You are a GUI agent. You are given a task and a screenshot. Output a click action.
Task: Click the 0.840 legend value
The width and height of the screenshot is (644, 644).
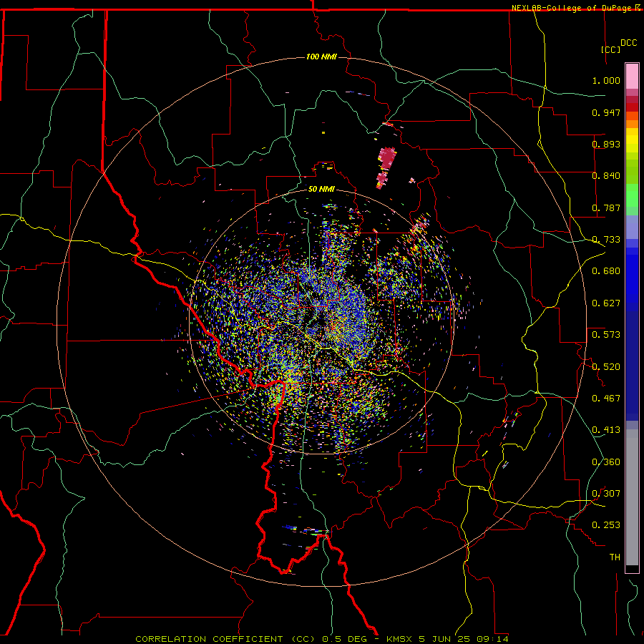point(606,176)
